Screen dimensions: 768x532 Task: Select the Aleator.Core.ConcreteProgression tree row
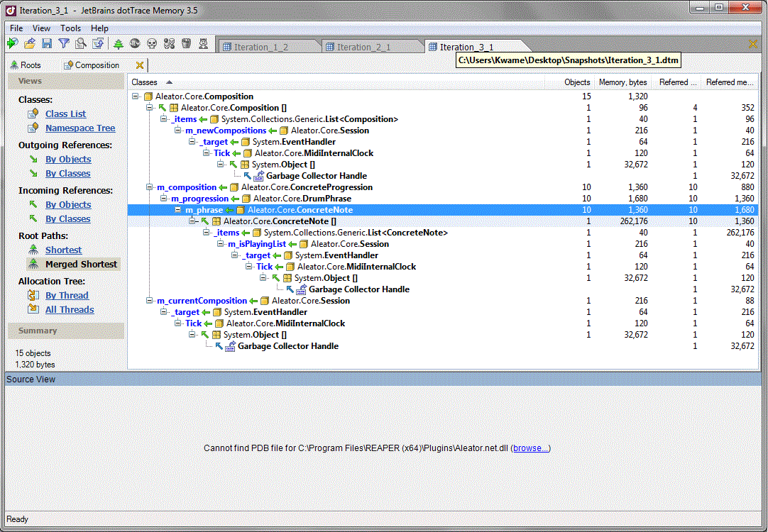[x=443, y=187]
